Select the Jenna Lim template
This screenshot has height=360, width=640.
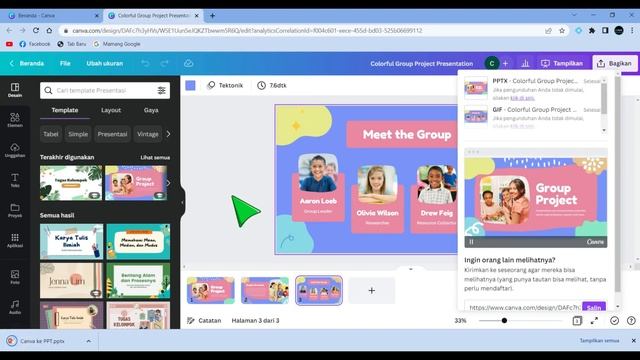click(x=71, y=280)
